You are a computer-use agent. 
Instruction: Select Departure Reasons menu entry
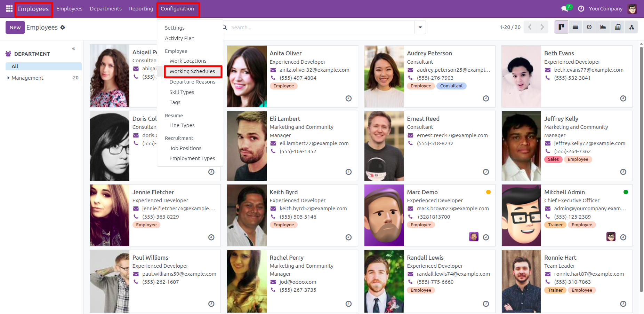192,82
